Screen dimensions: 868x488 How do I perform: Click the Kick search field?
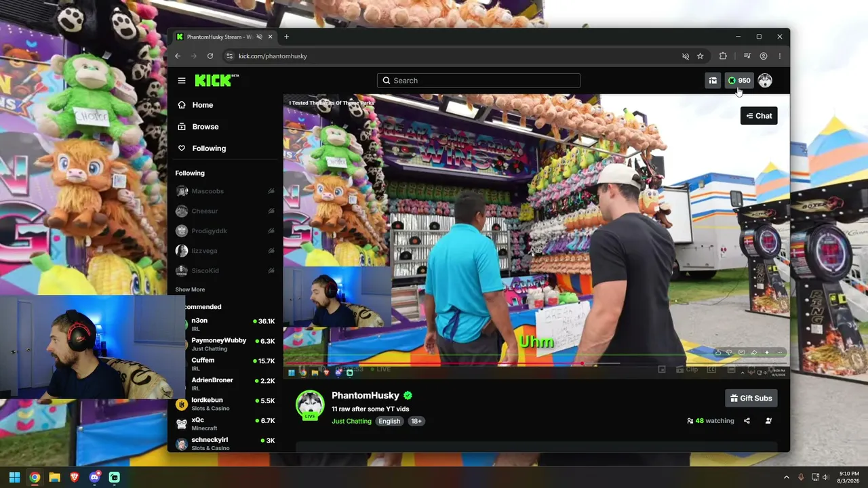(479, 81)
